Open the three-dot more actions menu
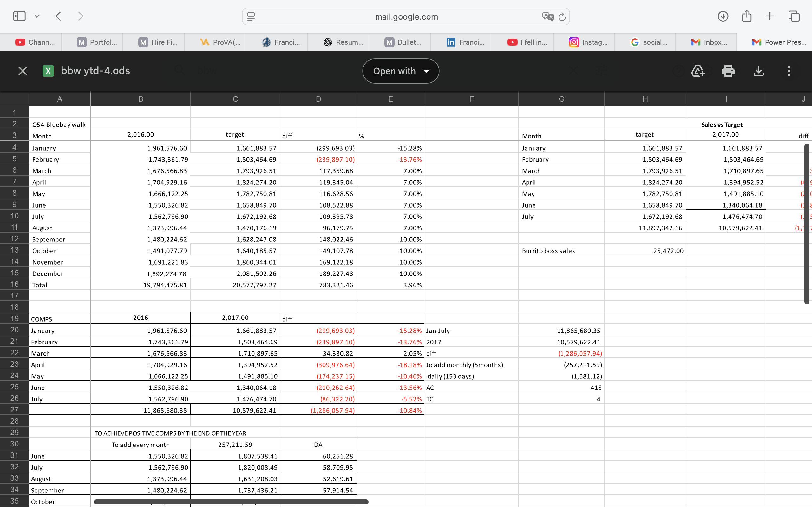812x507 pixels. coord(789,71)
